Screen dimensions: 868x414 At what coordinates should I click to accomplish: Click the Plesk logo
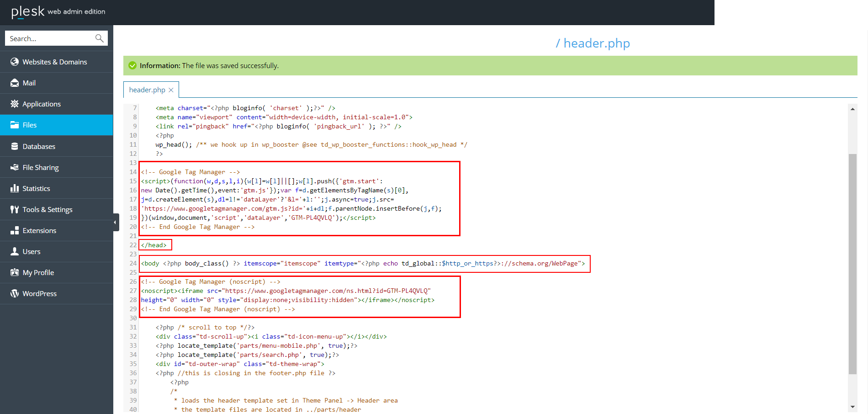(28, 11)
